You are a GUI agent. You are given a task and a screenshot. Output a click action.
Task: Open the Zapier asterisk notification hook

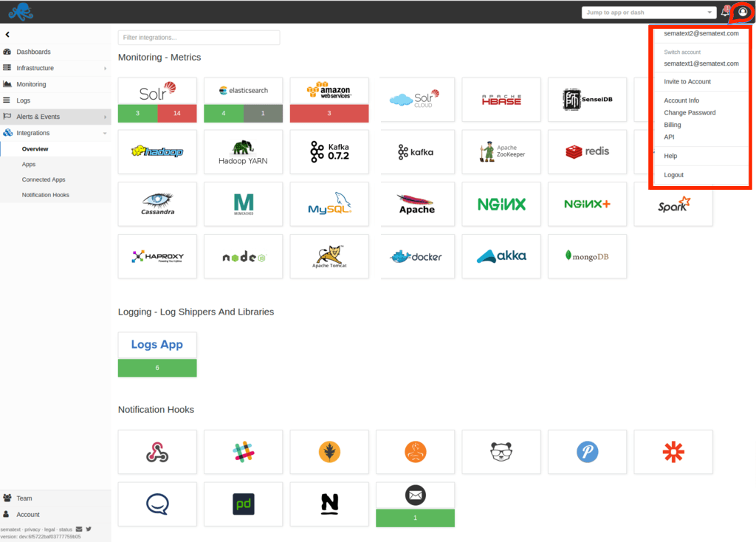[x=673, y=452]
